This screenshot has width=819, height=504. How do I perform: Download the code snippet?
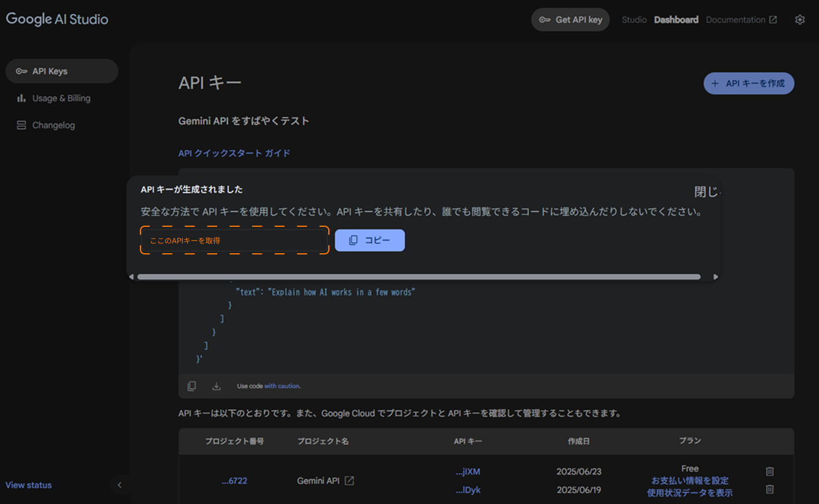(x=216, y=386)
